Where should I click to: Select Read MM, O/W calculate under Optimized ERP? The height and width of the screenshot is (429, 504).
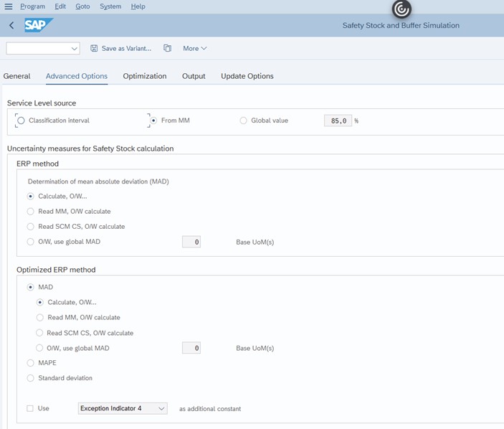click(40, 317)
